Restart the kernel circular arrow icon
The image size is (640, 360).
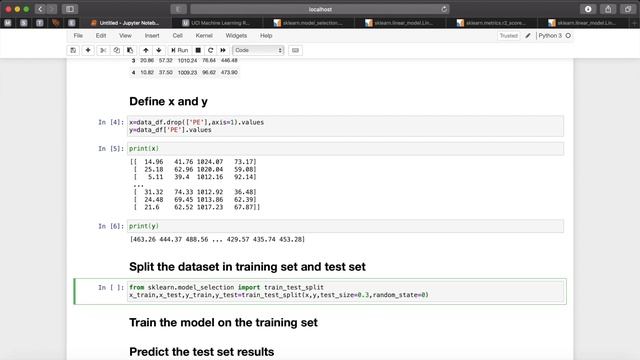coord(211,50)
